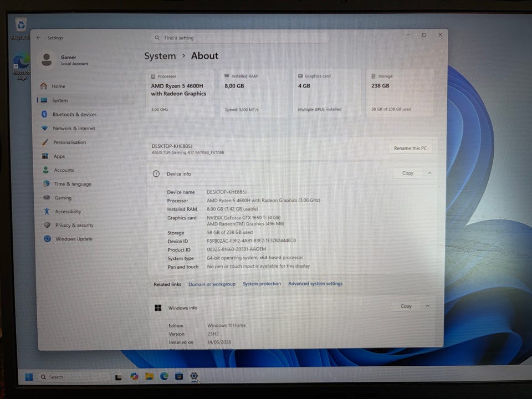Click the Privacy & security shield icon

pyautogui.click(x=47, y=225)
